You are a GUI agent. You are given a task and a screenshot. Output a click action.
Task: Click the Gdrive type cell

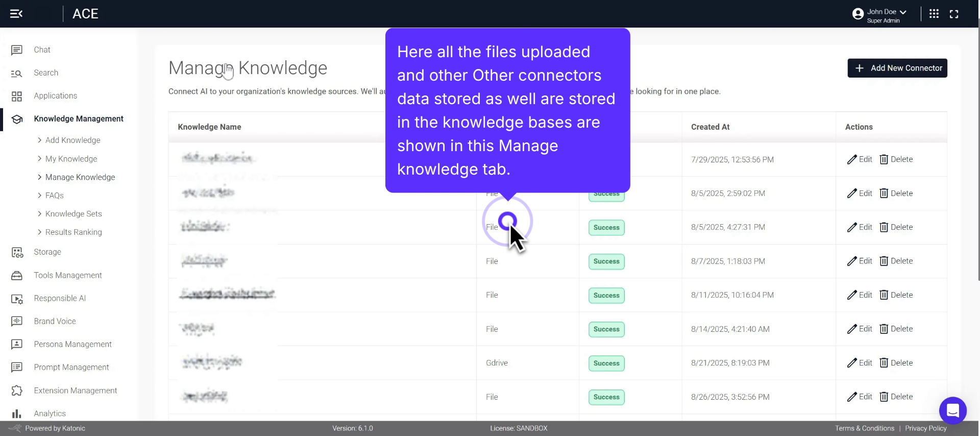tap(497, 363)
